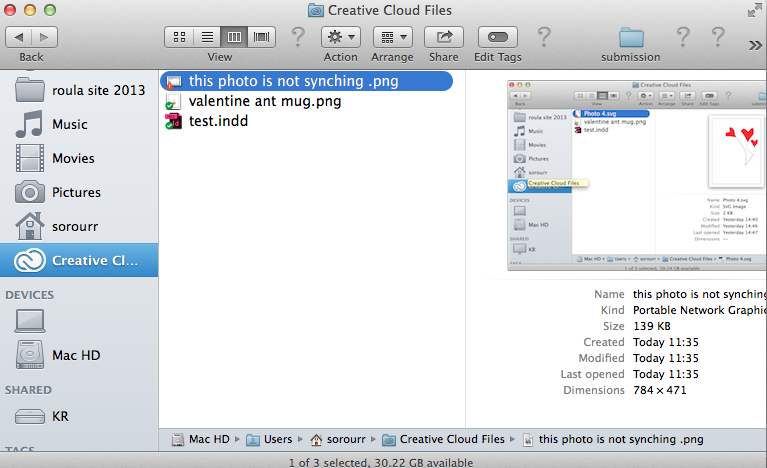Open Movies in the sidebar
The height and width of the screenshot is (468, 767).
click(79, 158)
